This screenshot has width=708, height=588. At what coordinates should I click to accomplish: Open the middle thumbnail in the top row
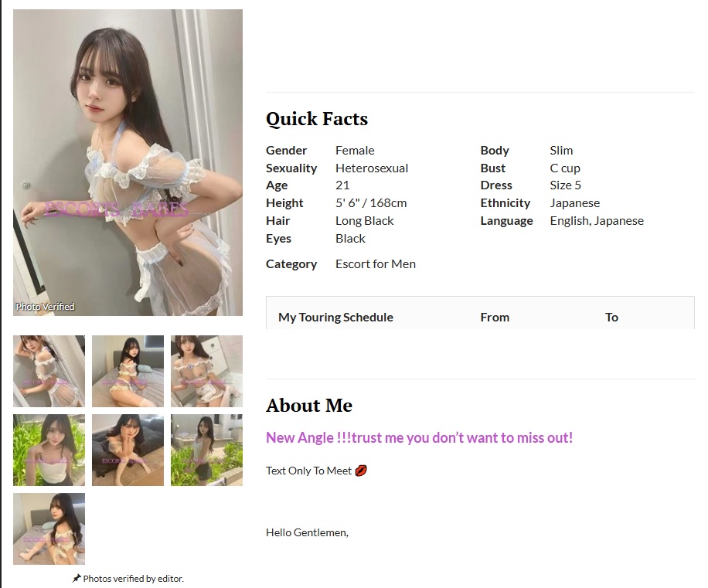[128, 371]
